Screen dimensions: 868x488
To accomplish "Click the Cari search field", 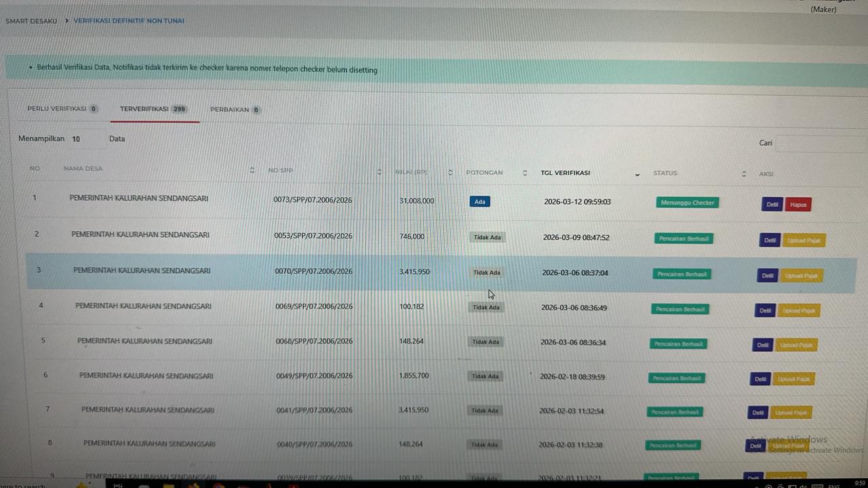I will tap(819, 143).
